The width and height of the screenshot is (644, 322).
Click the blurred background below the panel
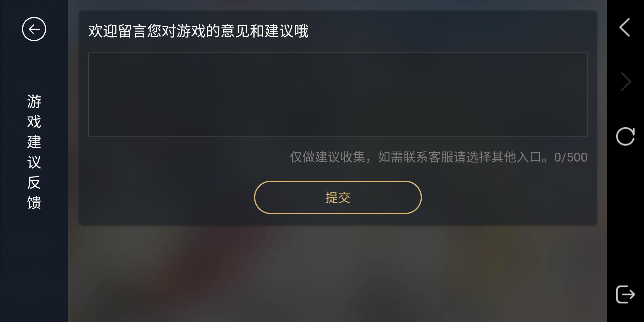338,273
